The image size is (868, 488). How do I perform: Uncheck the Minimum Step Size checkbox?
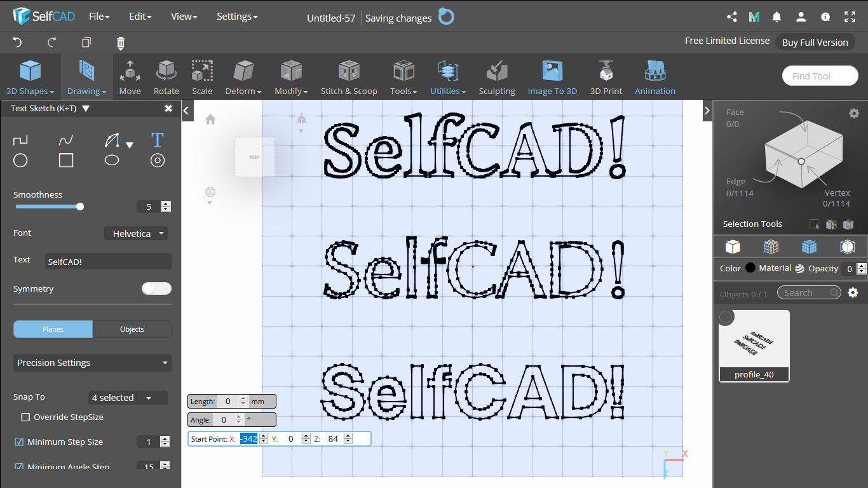pos(19,442)
